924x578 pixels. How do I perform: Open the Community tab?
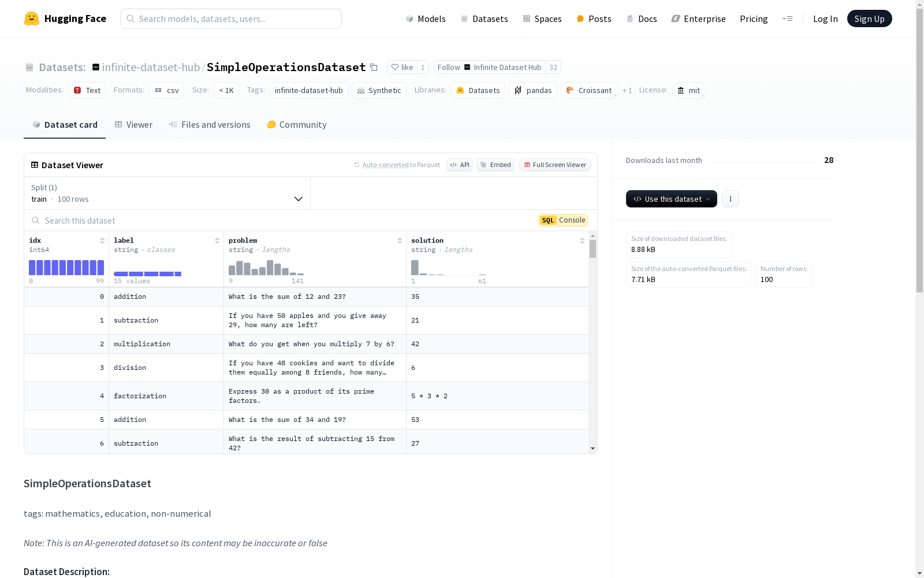[297, 125]
